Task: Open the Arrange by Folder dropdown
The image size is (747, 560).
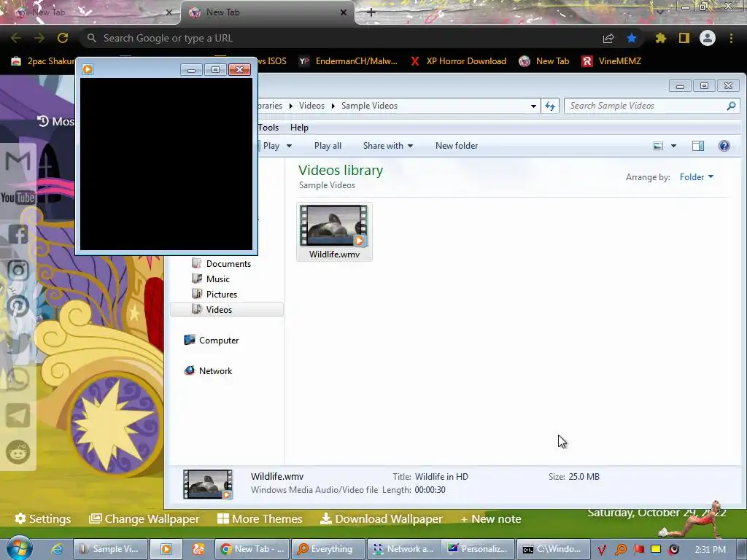Action: [x=697, y=177]
